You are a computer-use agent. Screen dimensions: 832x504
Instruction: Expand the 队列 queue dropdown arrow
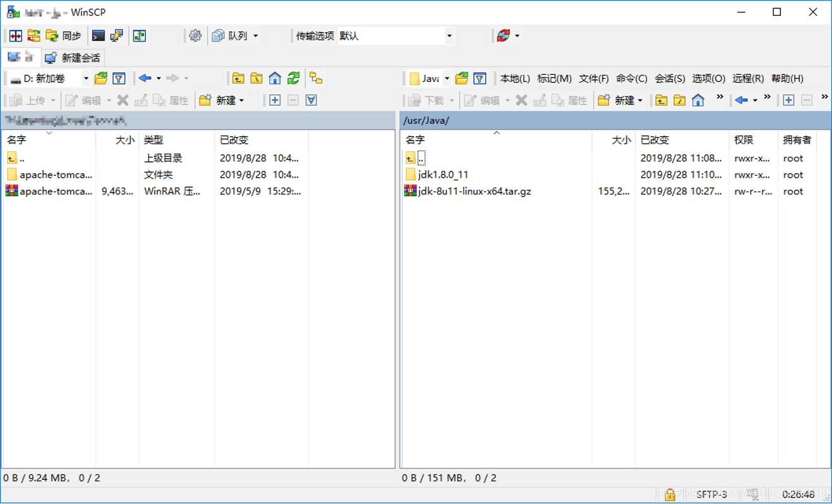point(255,36)
